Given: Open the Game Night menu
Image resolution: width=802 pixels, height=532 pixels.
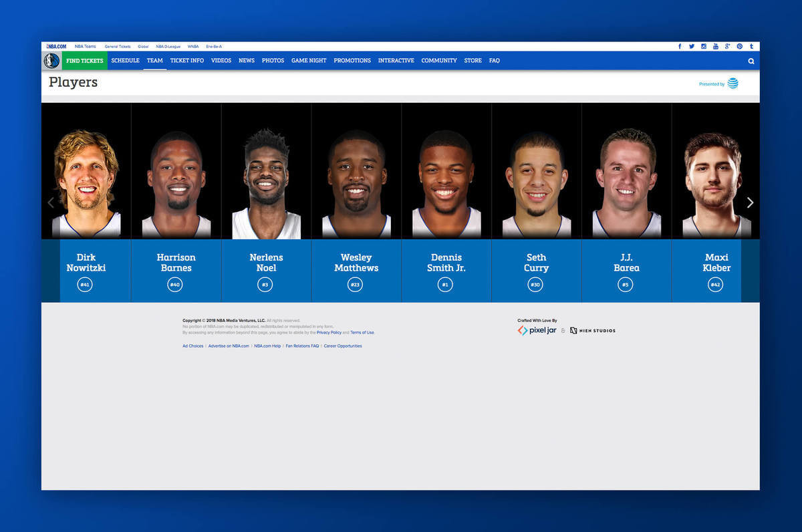Looking at the screenshot, I should pos(309,61).
